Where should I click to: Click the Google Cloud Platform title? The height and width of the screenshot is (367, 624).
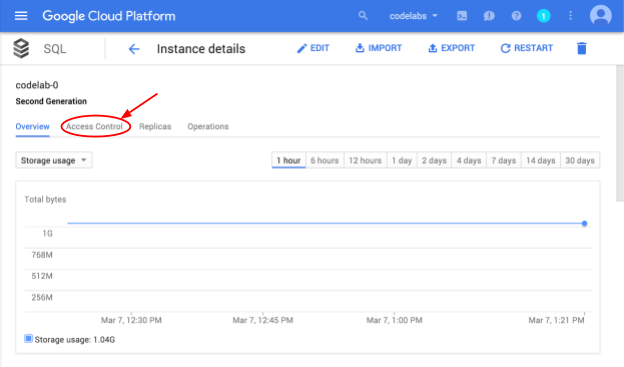pos(109,16)
